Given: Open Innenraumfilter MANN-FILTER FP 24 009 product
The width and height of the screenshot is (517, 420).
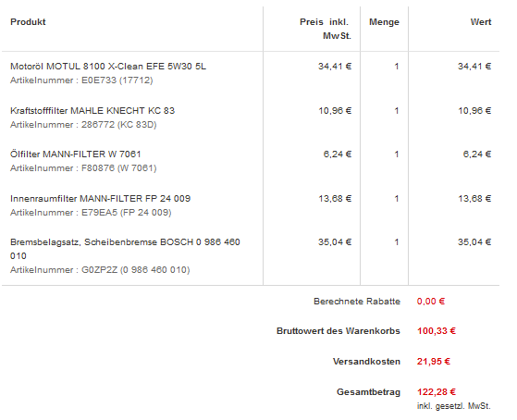Looking at the screenshot, I should point(100,199).
